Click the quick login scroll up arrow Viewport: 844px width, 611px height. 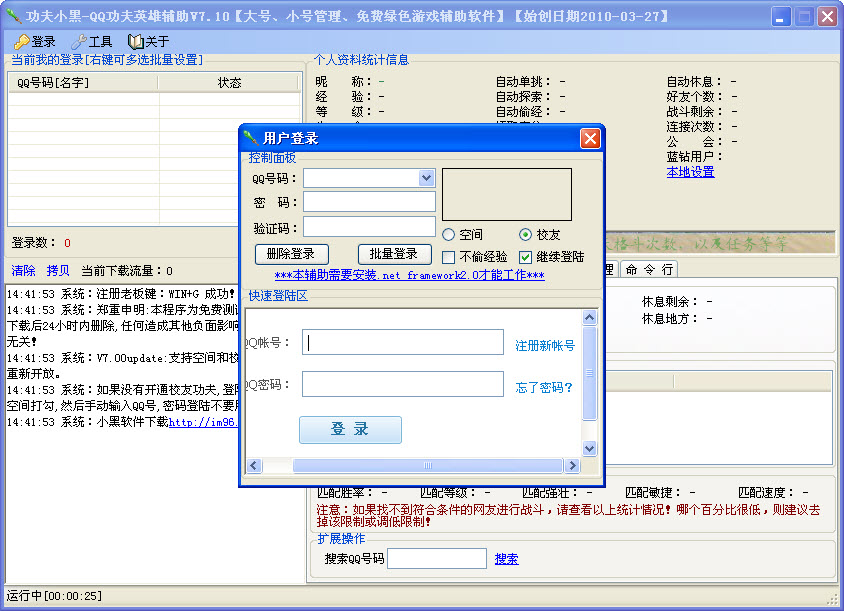(x=589, y=318)
